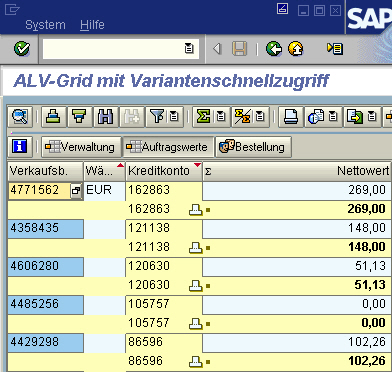Open the System menu
Image resolution: width=392 pixels, height=372 pixels.
point(45,25)
